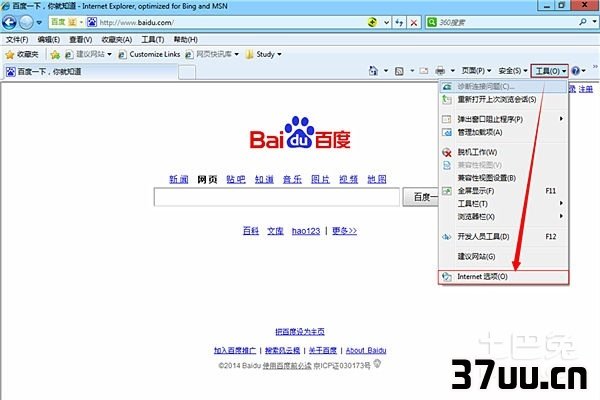Toggle 全屏显示(F) full screen
Screen dimensions: 600x400
(503, 191)
